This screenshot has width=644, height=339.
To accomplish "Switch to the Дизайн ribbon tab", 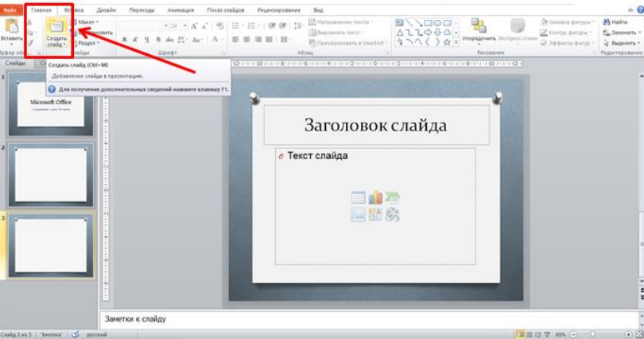I will pyautogui.click(x=106, y=9).
